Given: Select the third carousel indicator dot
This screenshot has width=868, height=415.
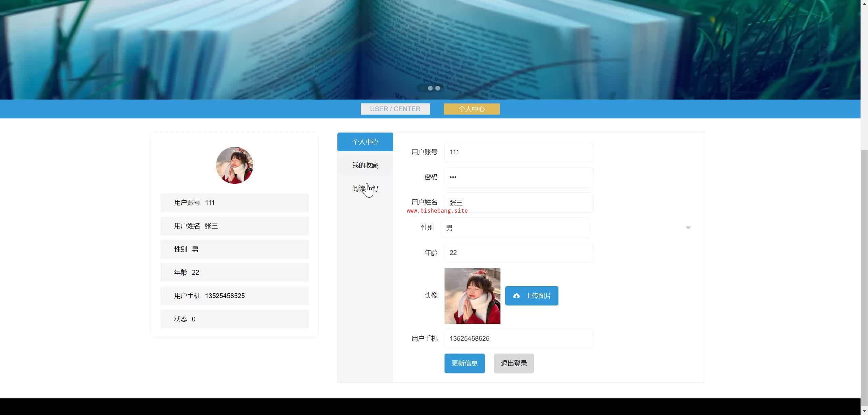Looking at the screenshot, I should (438, 88).
